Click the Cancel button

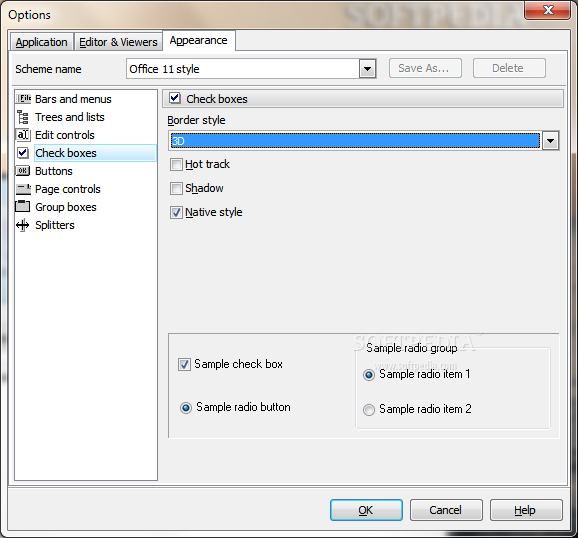pyautogui.click(x=446, y=510)
